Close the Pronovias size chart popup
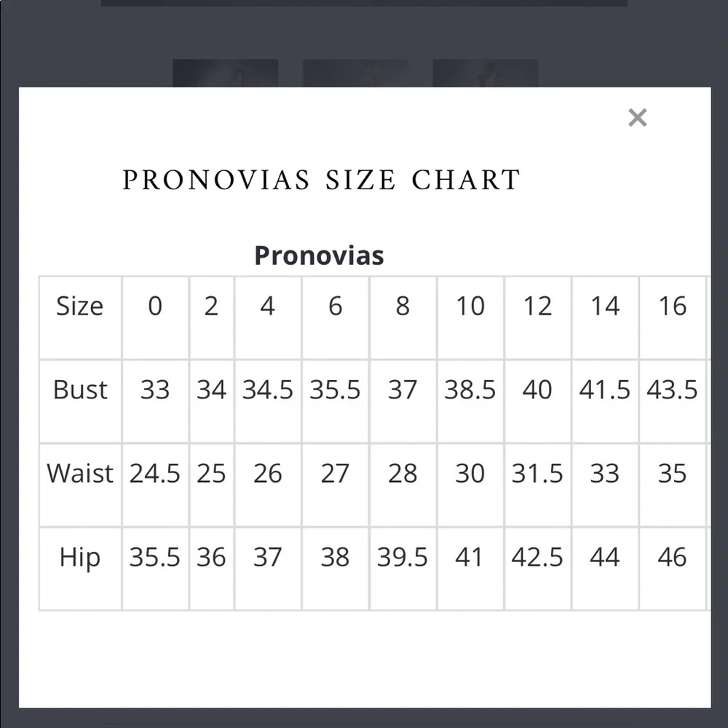The height and width of the screenshot is (728, 728). tap(637, 117)
